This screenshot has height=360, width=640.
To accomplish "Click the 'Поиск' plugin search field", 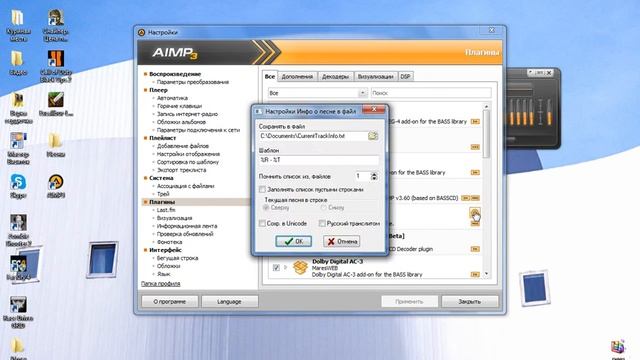I will pyautogui.click(x=431, y=93).
